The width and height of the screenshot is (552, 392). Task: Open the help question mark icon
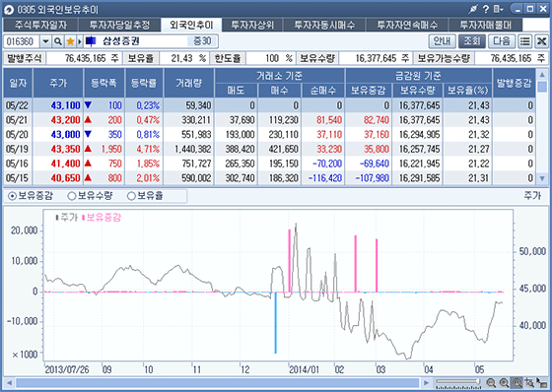[x=485, y=9]
